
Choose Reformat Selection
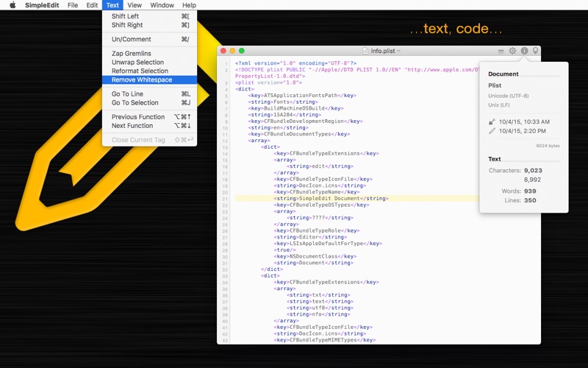149,71
